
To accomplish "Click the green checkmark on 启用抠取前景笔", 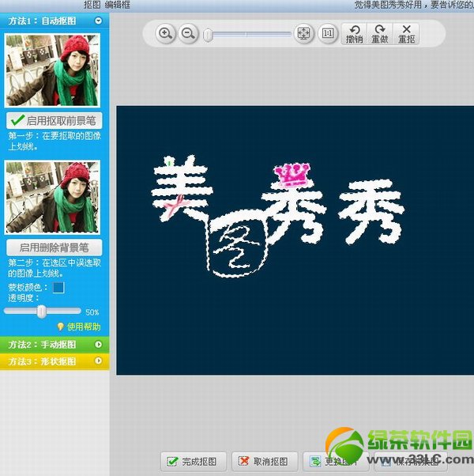I will tap(17, 120).
